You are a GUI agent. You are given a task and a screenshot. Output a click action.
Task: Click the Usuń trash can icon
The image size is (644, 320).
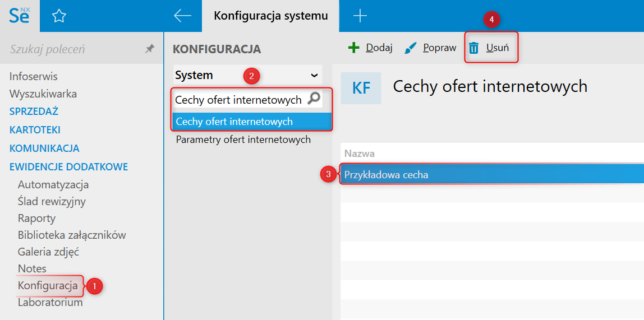[474, 48]
